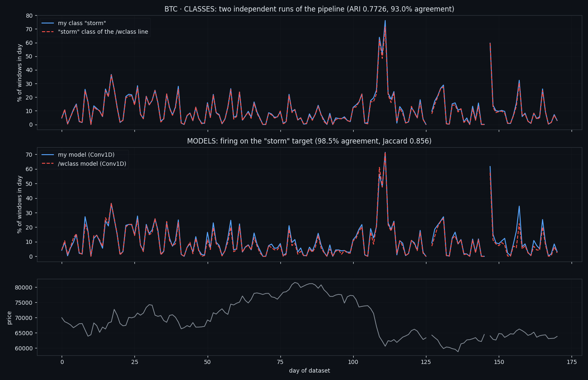The height and width of the screenshot is (380, 588).
Task: Click the x-axis tick label "100"
Action: tap(353, 362)
